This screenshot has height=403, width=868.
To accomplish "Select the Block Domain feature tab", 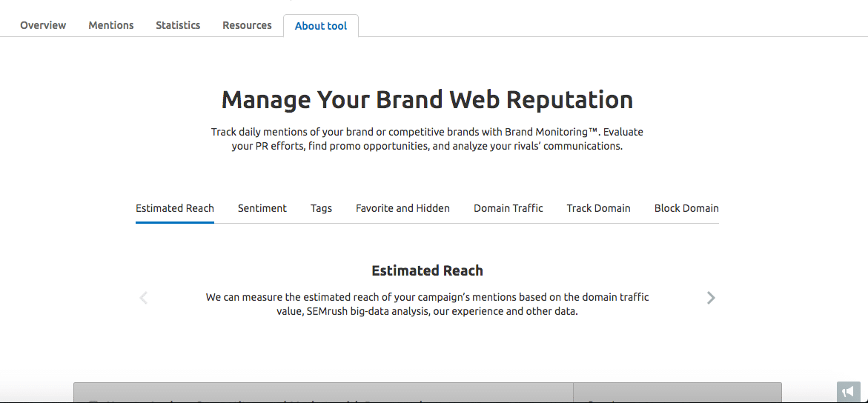I will pos(686,208).
